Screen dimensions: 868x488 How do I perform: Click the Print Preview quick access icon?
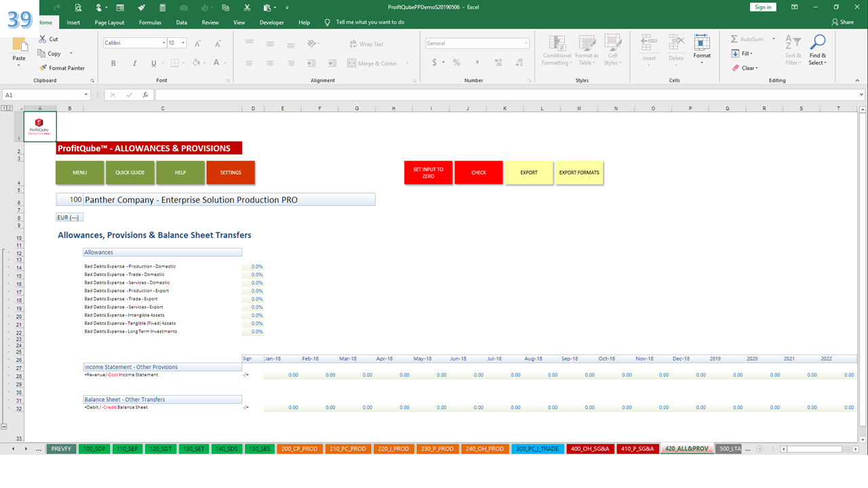[79, 7]
